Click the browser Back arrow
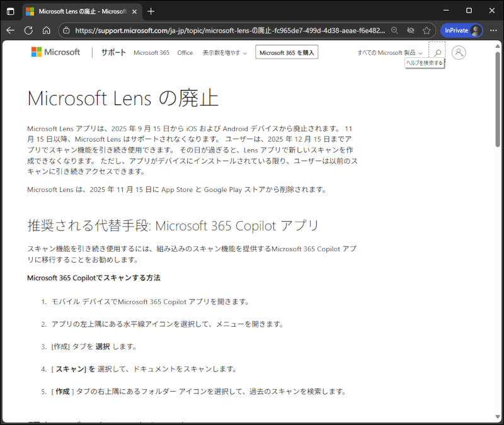This screenshot has height=425, width=504. click(x=11, y=30)
